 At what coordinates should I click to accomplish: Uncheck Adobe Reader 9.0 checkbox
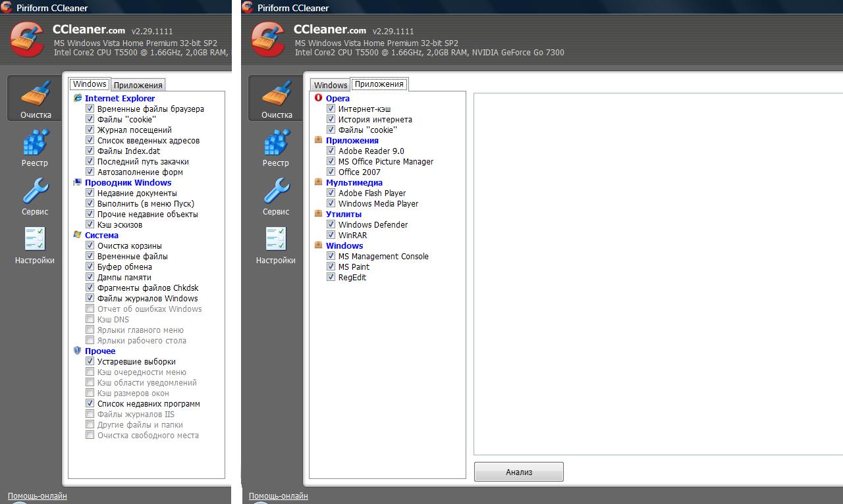coord(331,151)
